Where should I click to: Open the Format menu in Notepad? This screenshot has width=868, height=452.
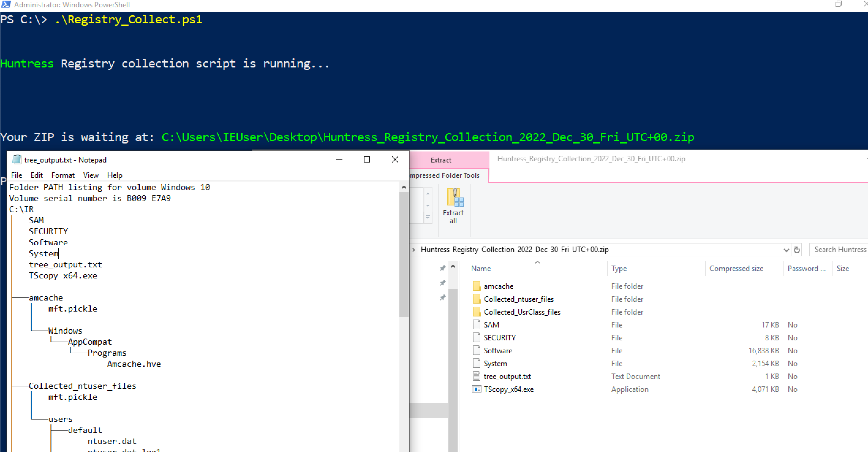point(63,175)
